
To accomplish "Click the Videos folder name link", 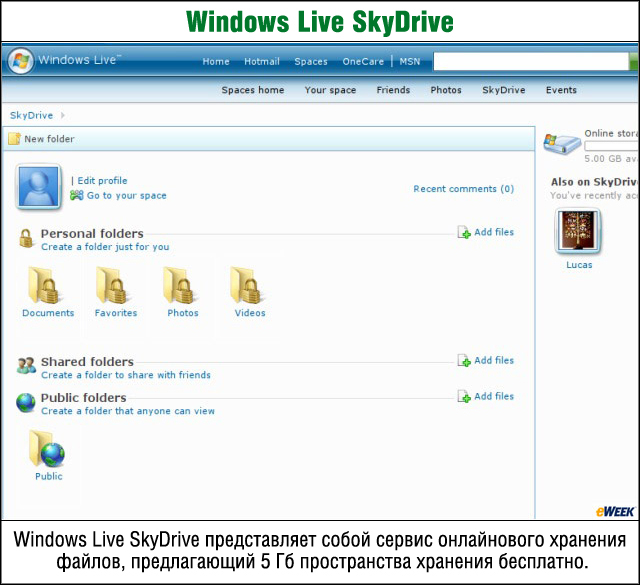I will click(x=250, y=313).
